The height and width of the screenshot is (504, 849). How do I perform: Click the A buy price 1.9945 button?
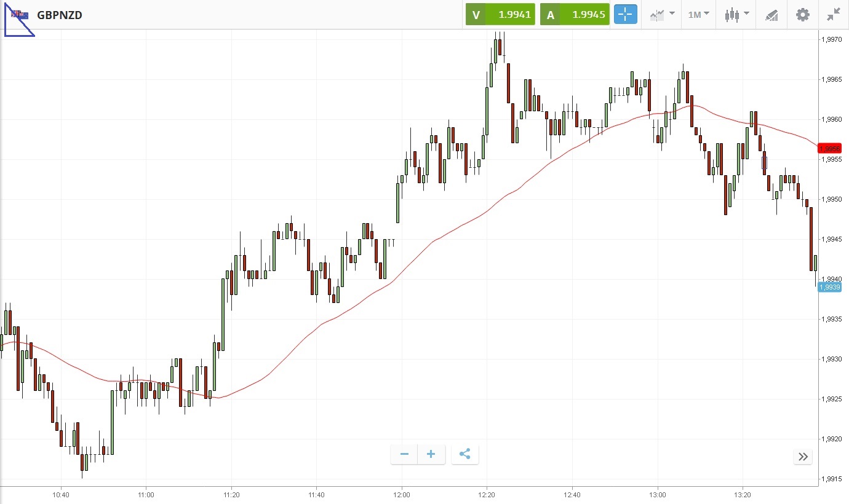coord(575,15)
